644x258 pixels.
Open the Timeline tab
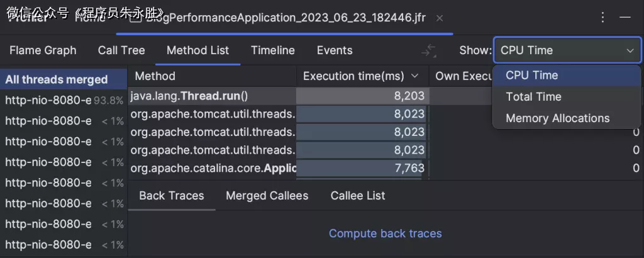click(x=273, y=50)
